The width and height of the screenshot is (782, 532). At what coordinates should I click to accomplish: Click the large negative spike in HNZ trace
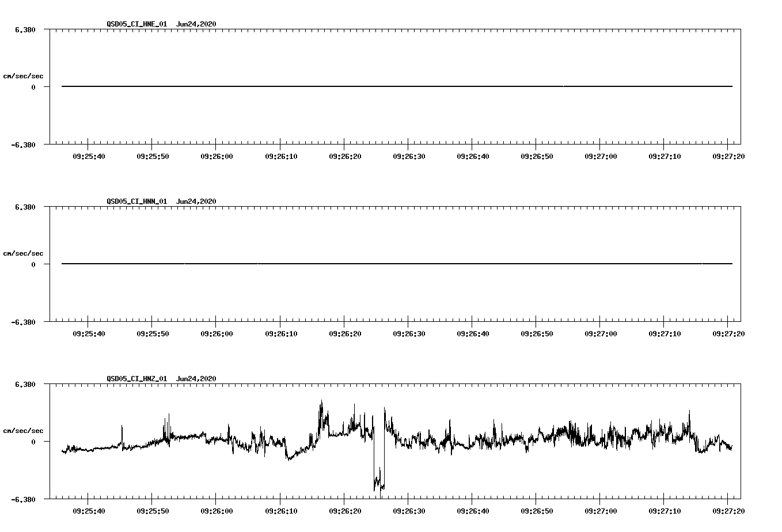379,472
